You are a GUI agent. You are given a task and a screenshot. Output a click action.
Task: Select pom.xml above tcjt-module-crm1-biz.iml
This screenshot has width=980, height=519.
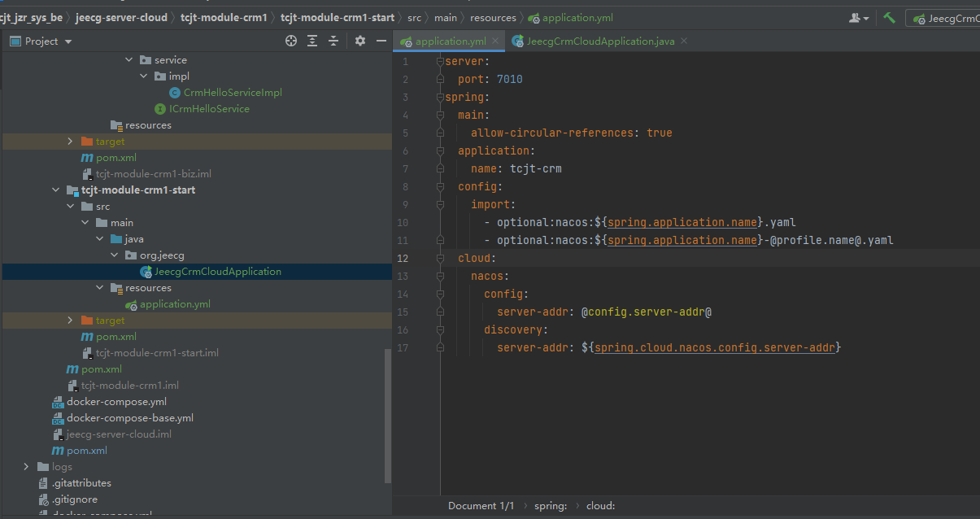[115, 157]
